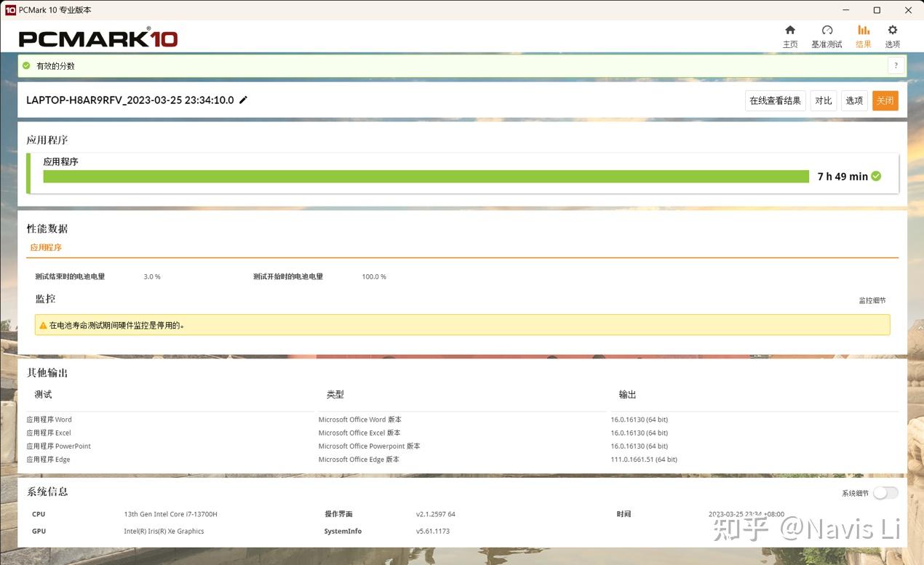Click the 有效的分数 valid score banner
The image size is (924, 565).
462,65
